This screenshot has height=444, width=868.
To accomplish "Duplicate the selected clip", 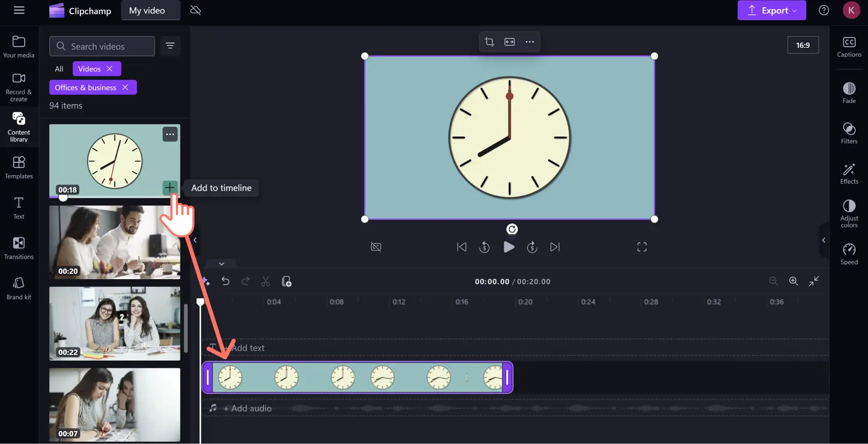I will pos(287,281).
